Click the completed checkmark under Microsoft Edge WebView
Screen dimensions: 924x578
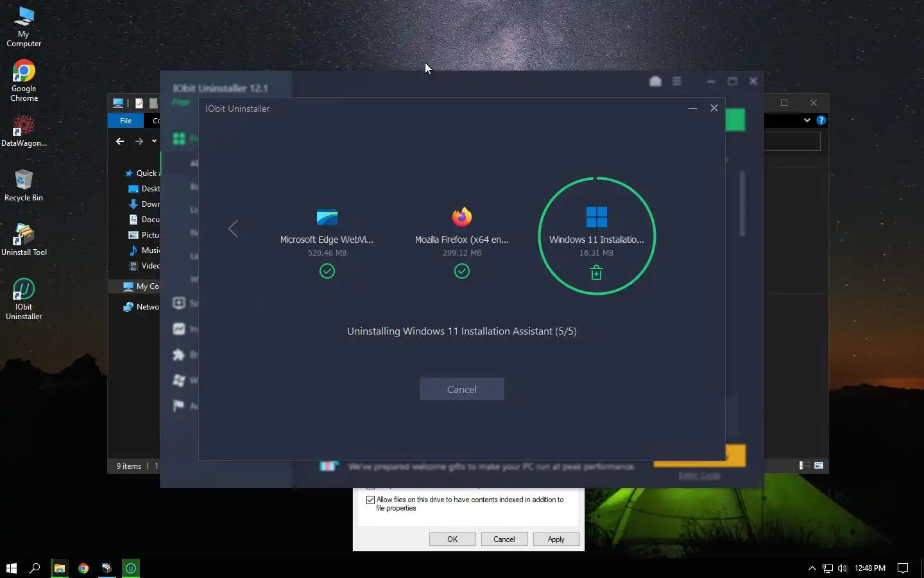[327, 271]
